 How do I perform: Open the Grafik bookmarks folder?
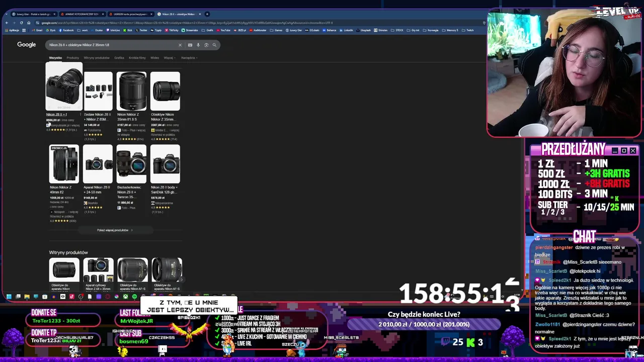(x=208, y=30)
